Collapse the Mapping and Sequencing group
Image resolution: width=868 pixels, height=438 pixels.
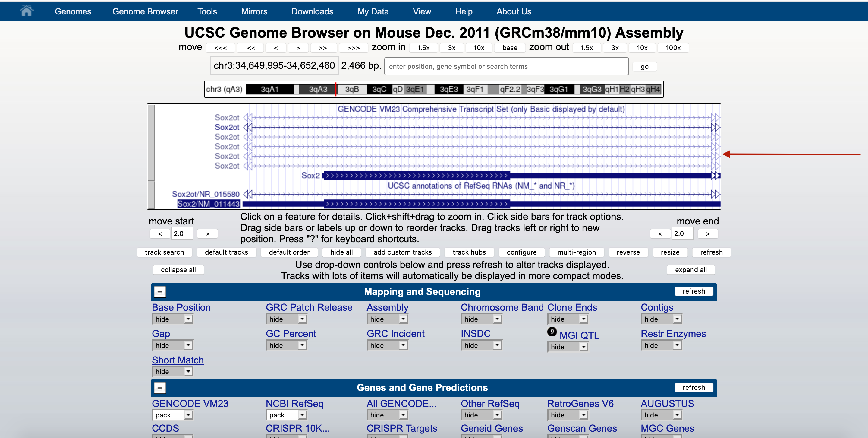click(x=160, y=291)
